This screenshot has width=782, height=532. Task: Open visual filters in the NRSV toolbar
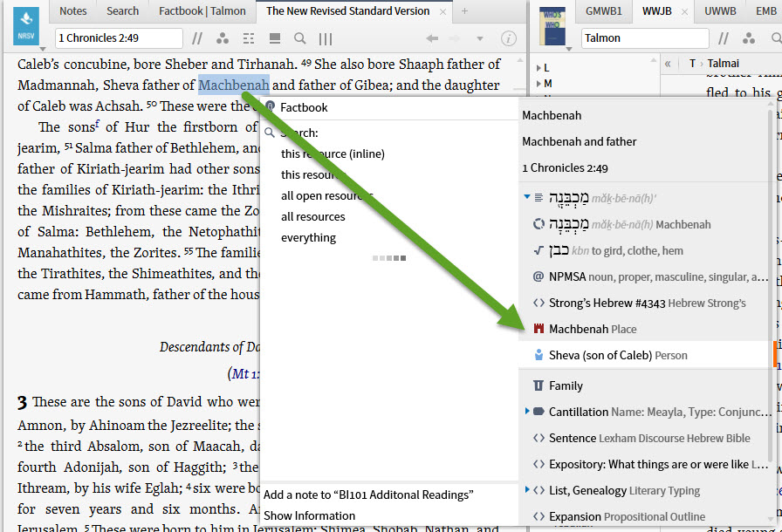(223, 38)
